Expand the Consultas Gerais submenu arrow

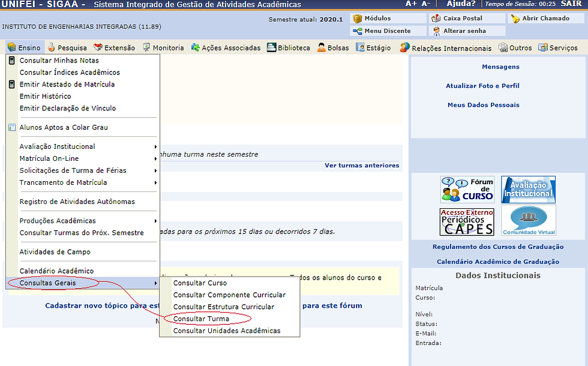155,283
